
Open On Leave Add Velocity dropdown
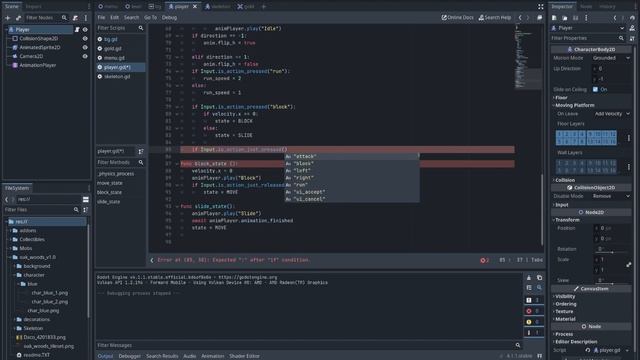tap(611, 114)
